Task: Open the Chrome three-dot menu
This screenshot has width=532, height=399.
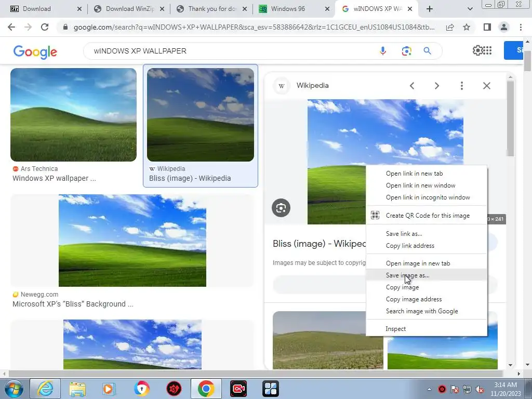Action: coord(521,27)
